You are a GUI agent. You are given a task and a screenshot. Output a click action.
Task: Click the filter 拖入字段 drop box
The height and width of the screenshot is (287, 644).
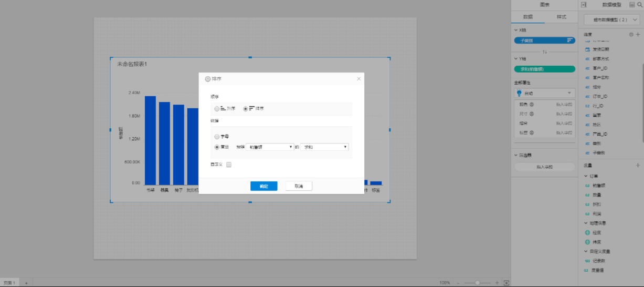click(544, 167)
